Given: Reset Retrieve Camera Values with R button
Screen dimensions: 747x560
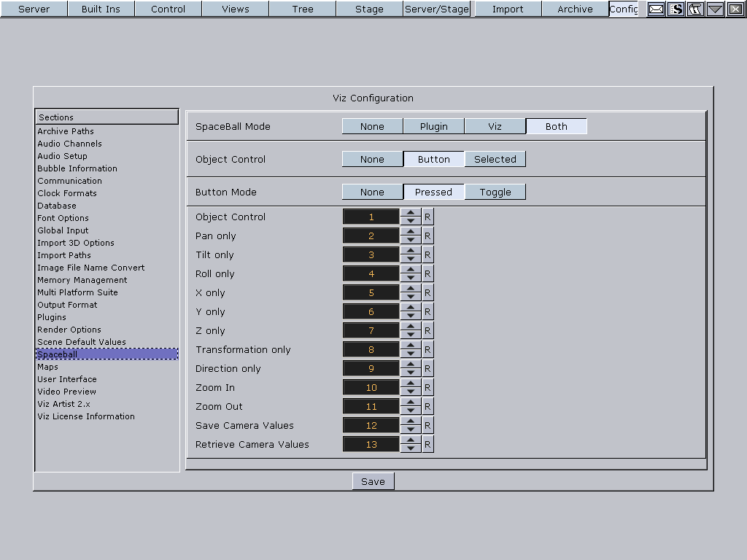Looking at the screenshot, I should pyautogui.click(x=427, y=444).
